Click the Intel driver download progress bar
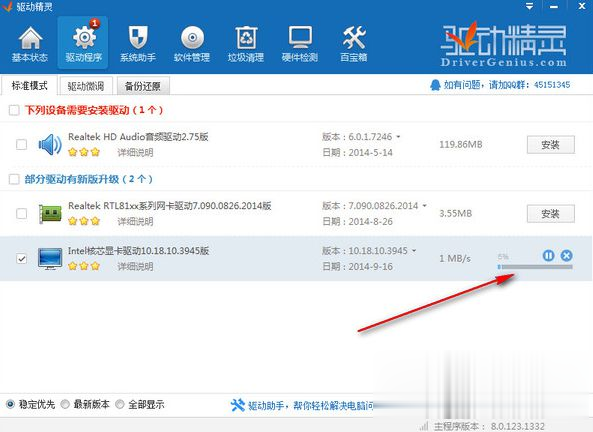The height and width of the screenshot is (432, 593). [535, 267]
